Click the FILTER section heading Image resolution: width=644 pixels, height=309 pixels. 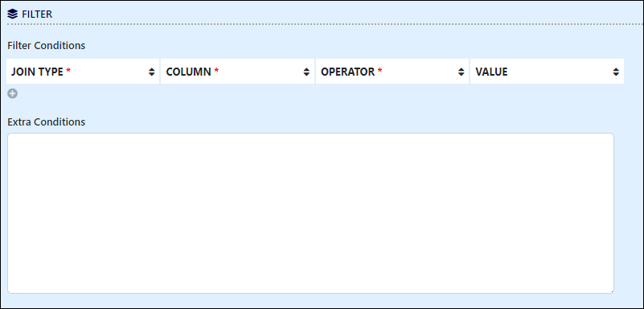pyautogui.click(x=37, y=14)
